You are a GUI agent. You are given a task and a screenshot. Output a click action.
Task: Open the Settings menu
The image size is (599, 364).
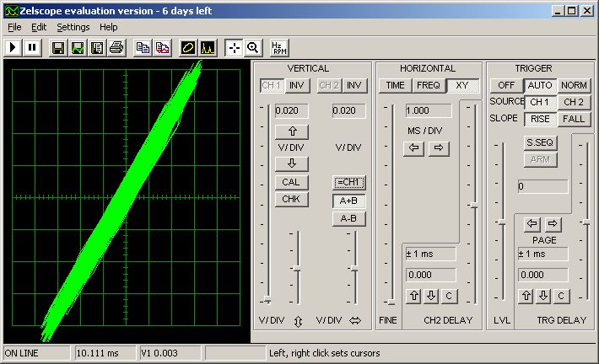73,27
